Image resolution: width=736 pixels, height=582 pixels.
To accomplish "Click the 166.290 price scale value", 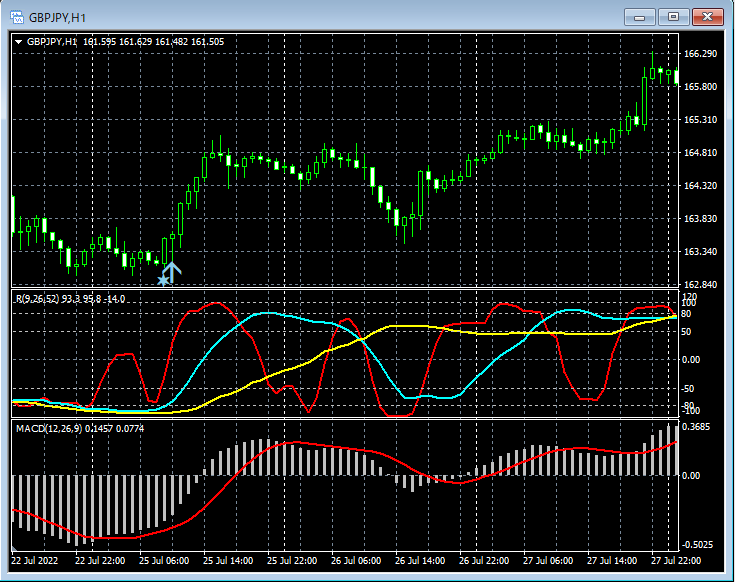I will [701, 53].
